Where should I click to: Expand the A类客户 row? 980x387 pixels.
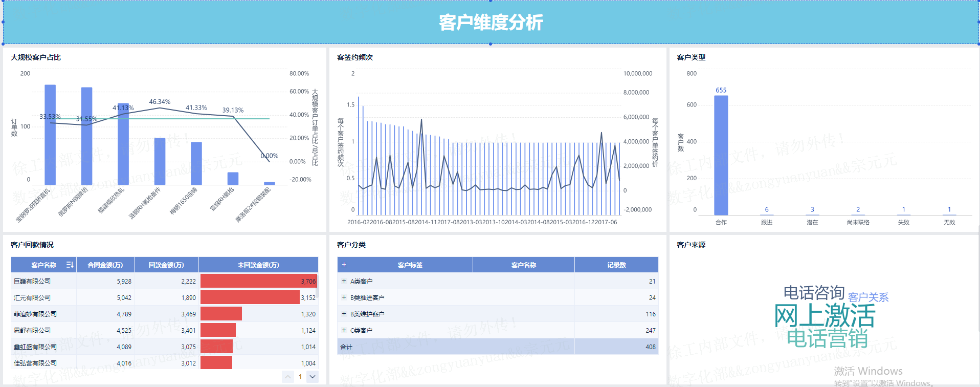[x=344, y=281]
